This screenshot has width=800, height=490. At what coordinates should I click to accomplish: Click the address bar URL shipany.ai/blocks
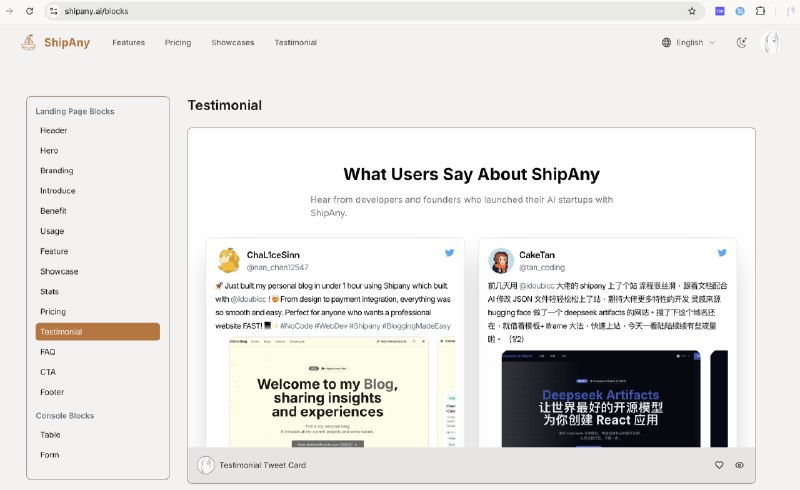coord(96,11)
